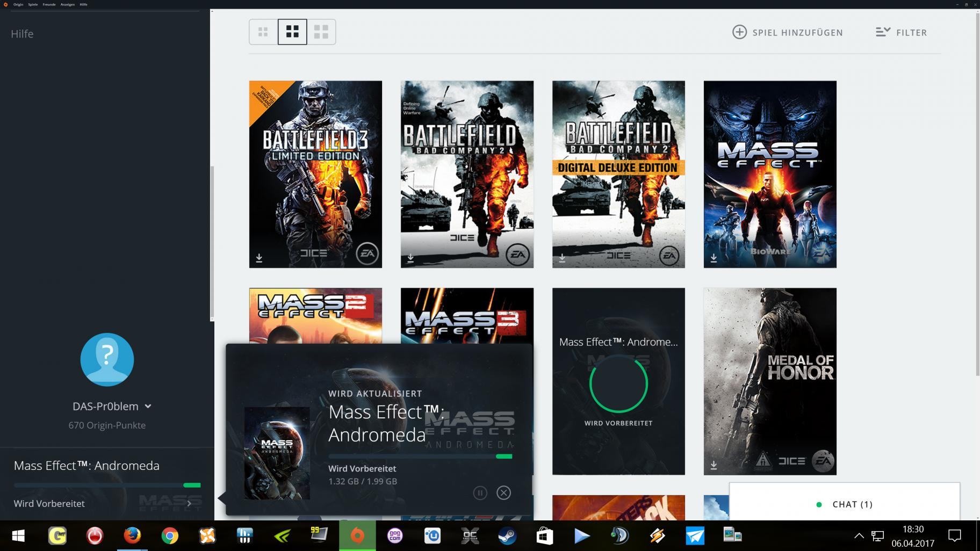Open GOG.com Galaxy from taskbar
The width and height of the screenshot is (980, 551).
(x=395, y=535)
